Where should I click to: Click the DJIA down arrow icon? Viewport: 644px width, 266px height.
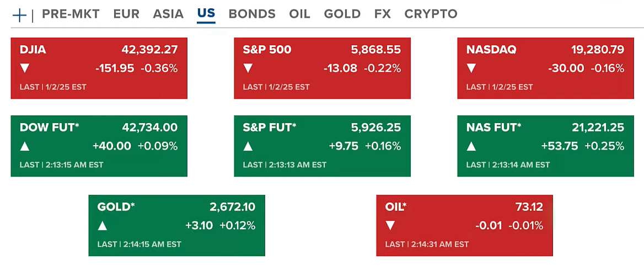(25, 68)
